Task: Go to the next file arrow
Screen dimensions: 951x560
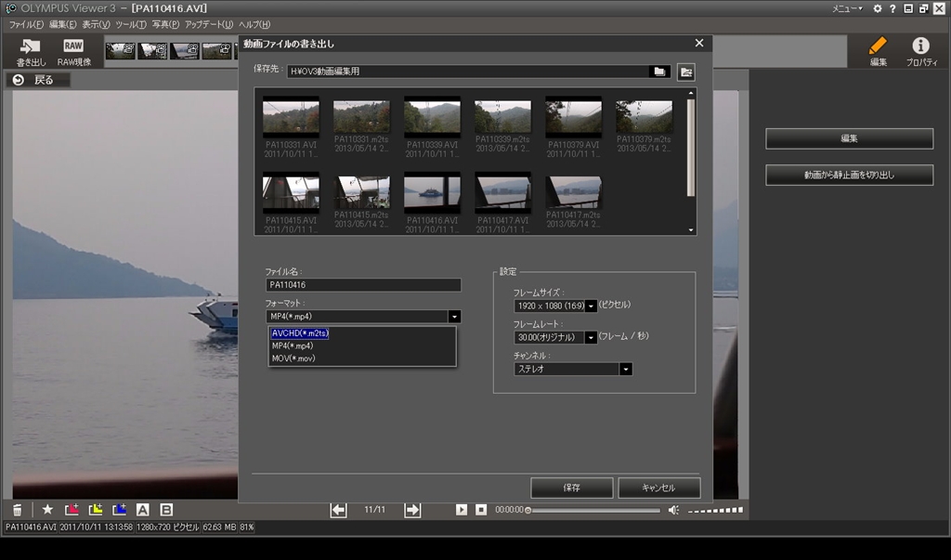Action: click(412, 510)
